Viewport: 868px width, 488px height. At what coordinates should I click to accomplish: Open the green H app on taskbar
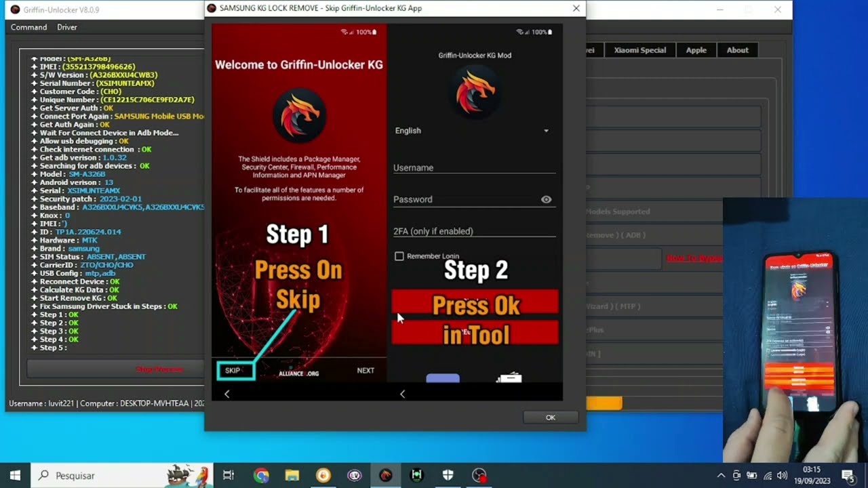416,475
